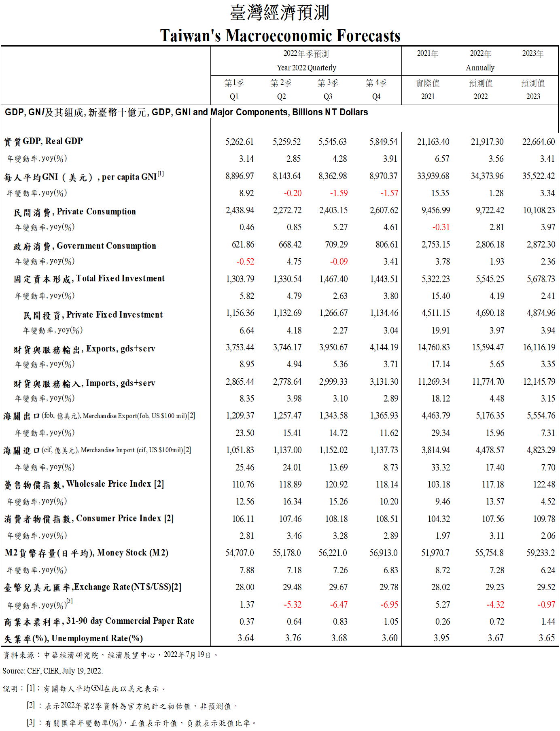Click the red Exchange Rate change -6.95

click(x=389, y=605)
